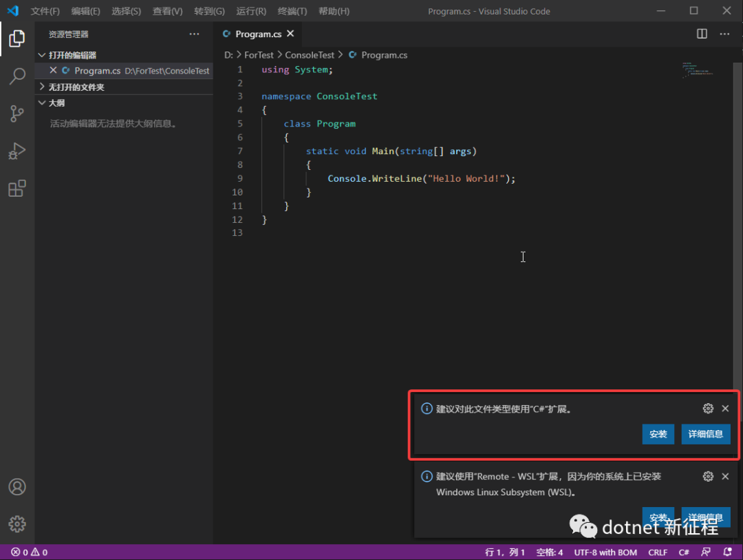Open gear settings of C# extension notification
This screenshot has width=743, height=560.
pyautogui.click(x=708, y=409)
